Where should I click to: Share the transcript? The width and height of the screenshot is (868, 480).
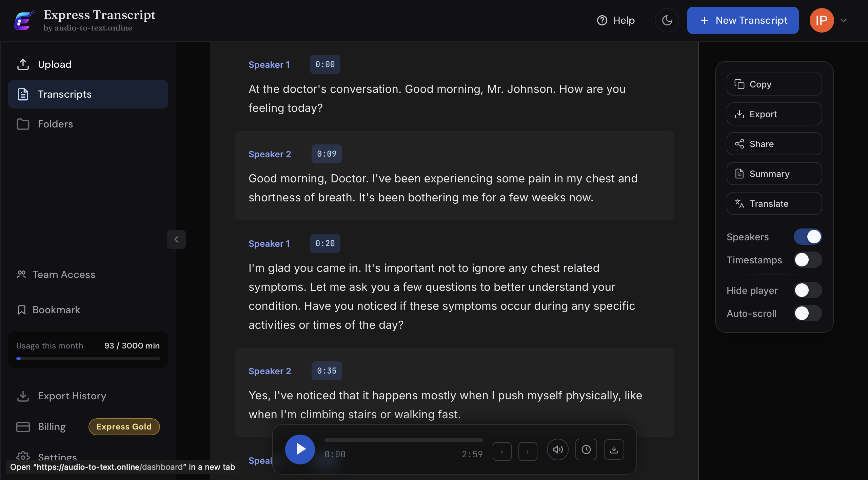click(x=774, y=144)
